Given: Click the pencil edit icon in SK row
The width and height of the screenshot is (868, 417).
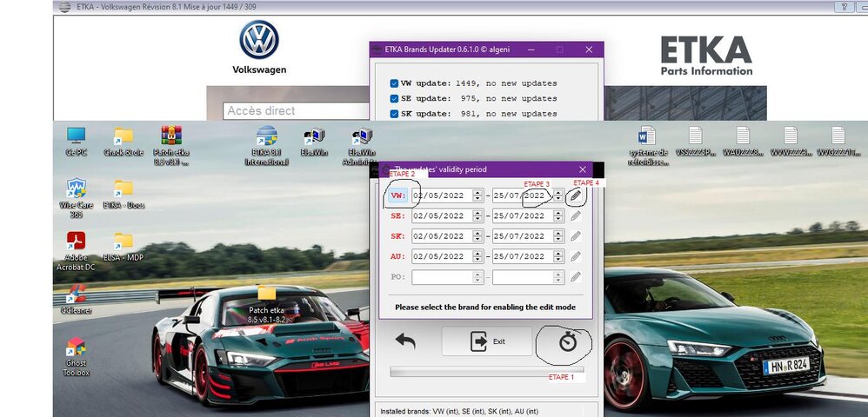Looking at the screenshot, I should [576, 236].
